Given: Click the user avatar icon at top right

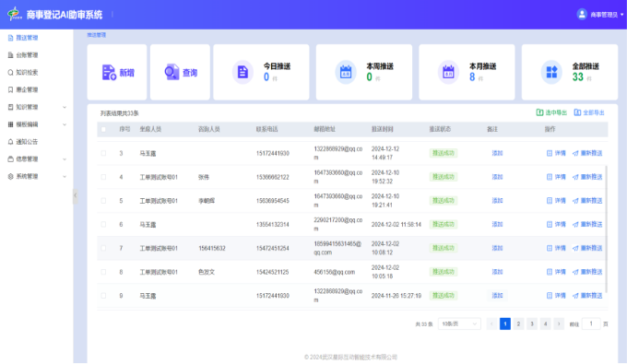Looking at the screenshot, I should click(582, 15).
